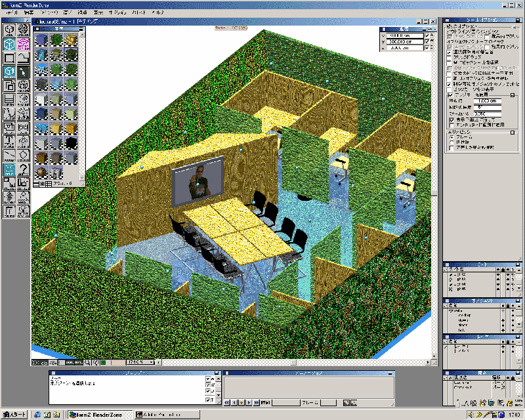525x420 pixels.
Task: Click the question mark Query tool
Action: tap(24, 170)
